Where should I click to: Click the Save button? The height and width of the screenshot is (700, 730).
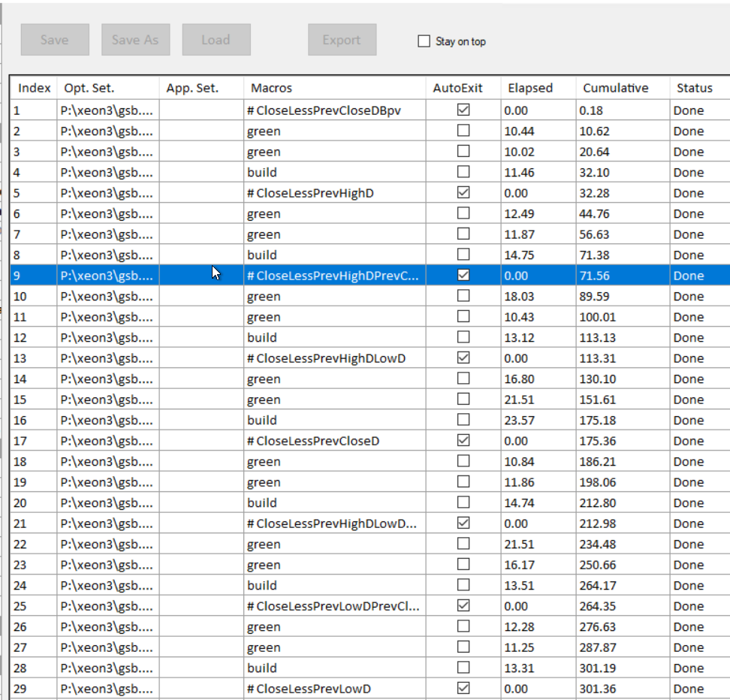[55, 41]
